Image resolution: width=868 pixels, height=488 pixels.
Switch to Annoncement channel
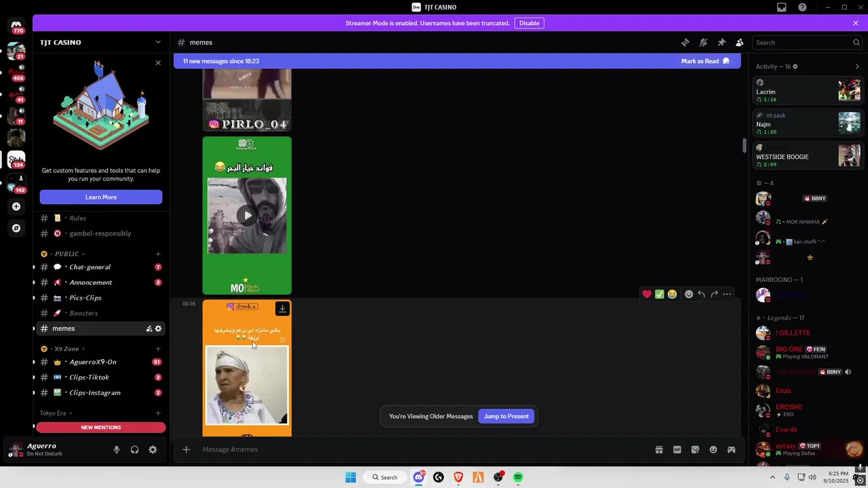[x=101, y=283]
